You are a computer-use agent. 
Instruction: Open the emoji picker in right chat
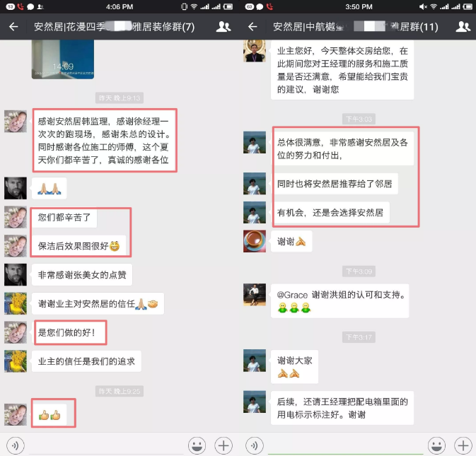pos(436,445)
